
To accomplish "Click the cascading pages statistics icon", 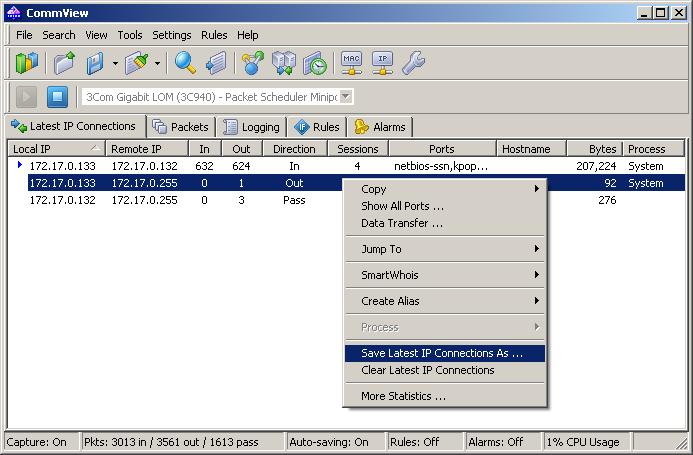I will click(x=216, y=63).
